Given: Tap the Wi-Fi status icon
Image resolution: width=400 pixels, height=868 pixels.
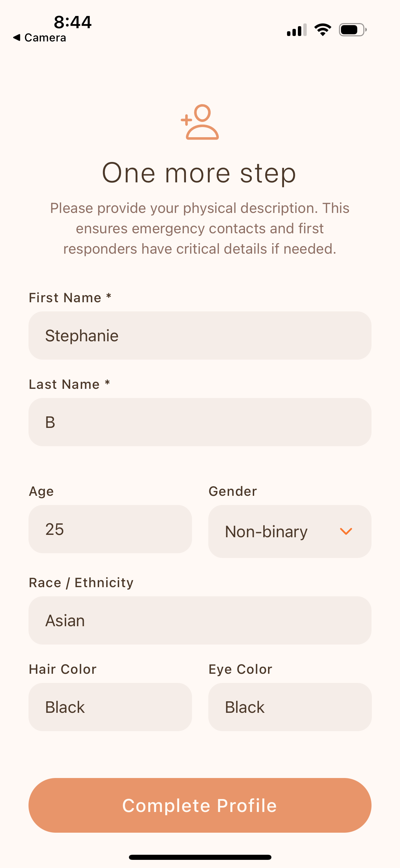Looking at the screenshot, I should pyautogui.click(x=323, y=30).
